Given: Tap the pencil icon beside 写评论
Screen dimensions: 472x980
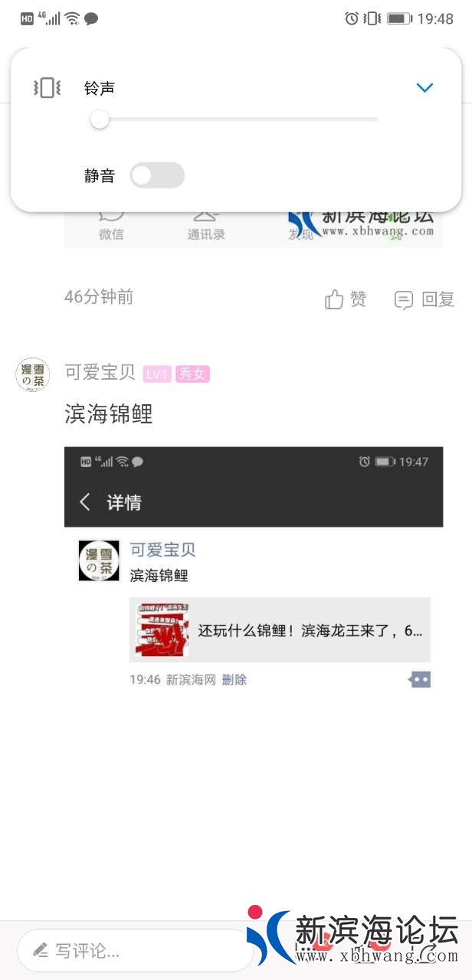Looking at the screenshot, I should (41, 951).
